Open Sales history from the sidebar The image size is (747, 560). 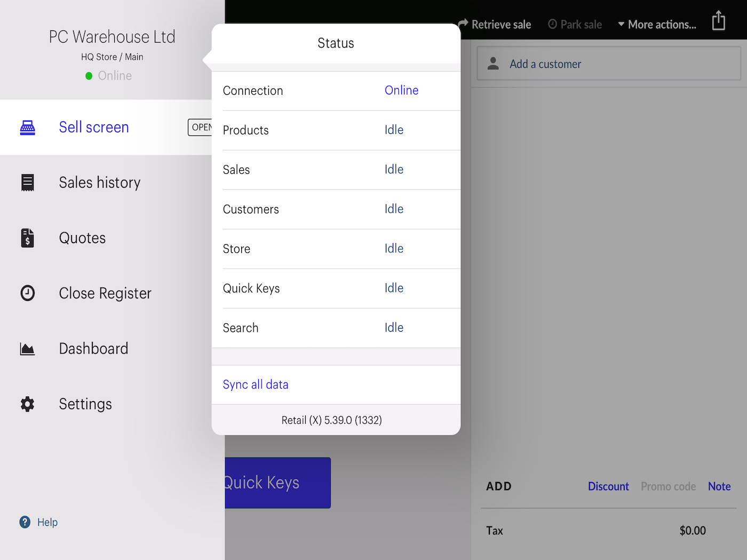(x=99, y=182)
